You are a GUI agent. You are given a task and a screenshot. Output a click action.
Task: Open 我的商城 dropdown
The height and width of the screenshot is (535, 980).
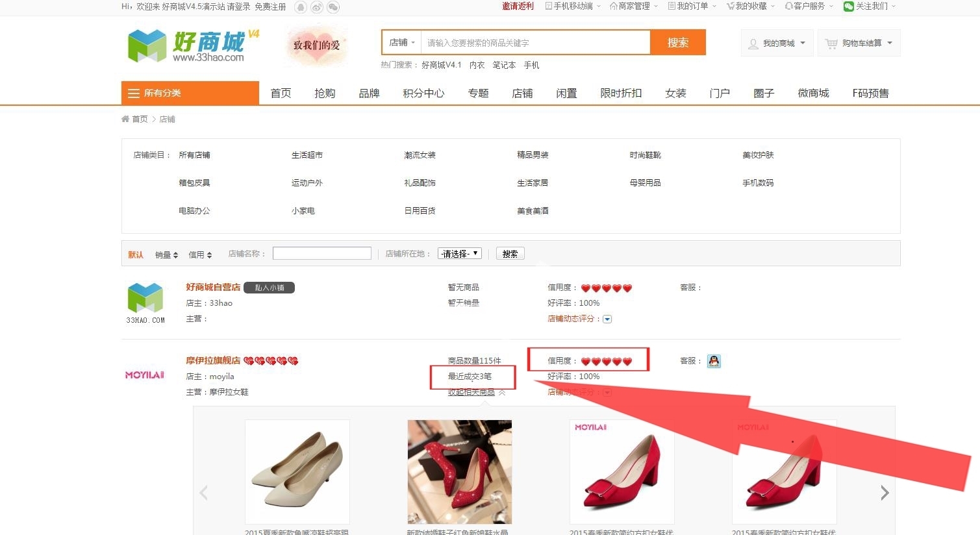coord(777,44)
